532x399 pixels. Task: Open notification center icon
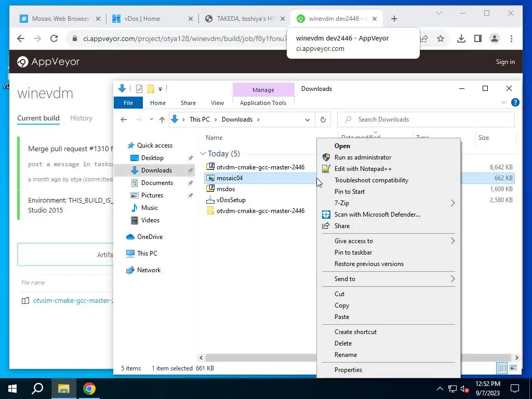tap(515, 389)
